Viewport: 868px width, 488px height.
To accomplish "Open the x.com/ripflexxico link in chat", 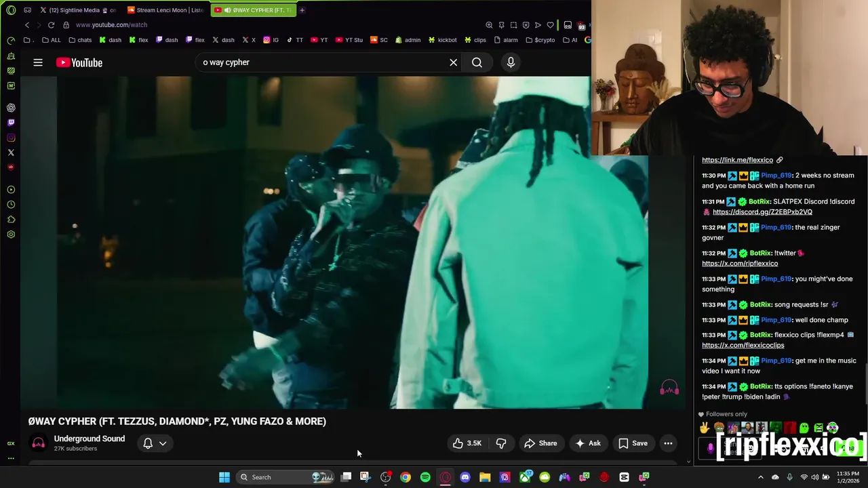I will pyautogui.click(x=740, y=263).
